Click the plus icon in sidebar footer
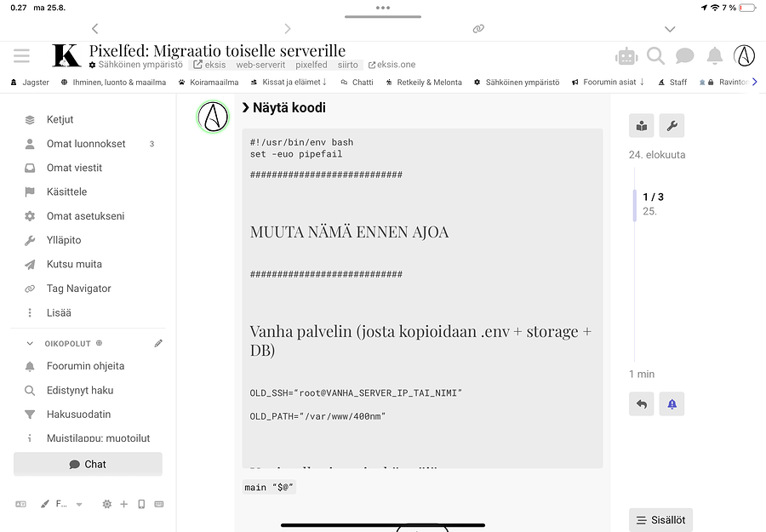This screenshot has width=766, height=532. pyautogui.click(x=124, y=504)
